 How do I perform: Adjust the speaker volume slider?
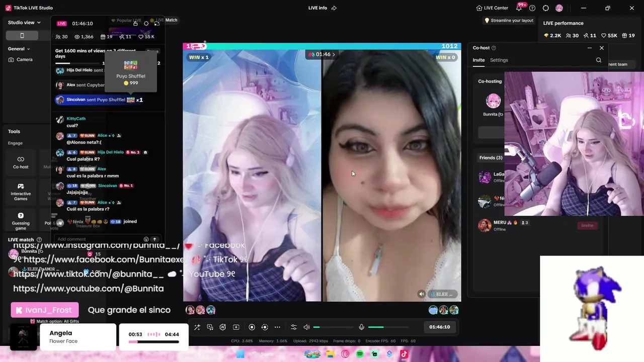pyautogui.click(x=333, y=327)
